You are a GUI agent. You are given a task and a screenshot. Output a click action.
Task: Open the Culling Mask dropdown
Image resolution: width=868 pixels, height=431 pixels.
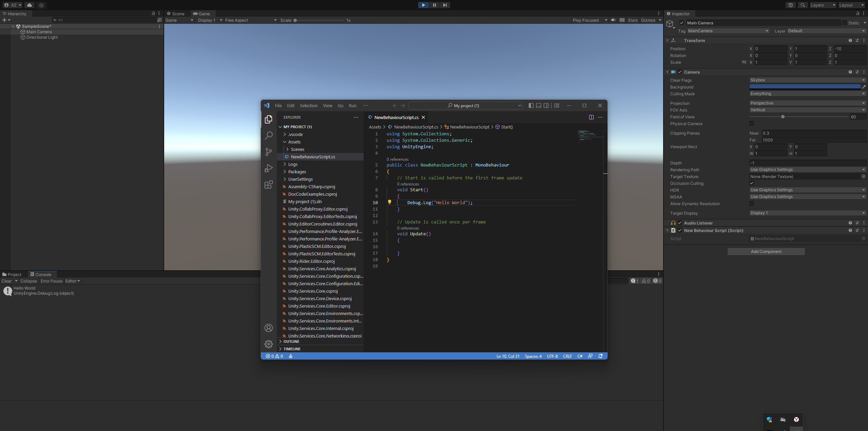(807, 94)
